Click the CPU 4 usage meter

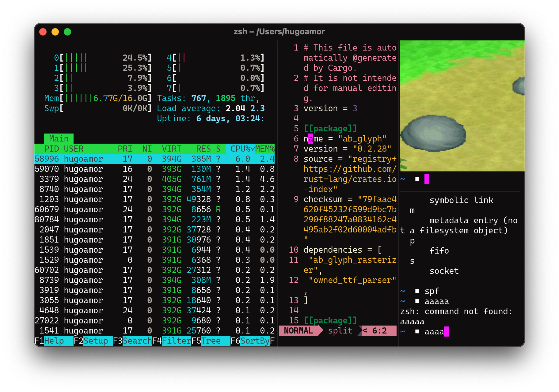(x=216, y=58)
